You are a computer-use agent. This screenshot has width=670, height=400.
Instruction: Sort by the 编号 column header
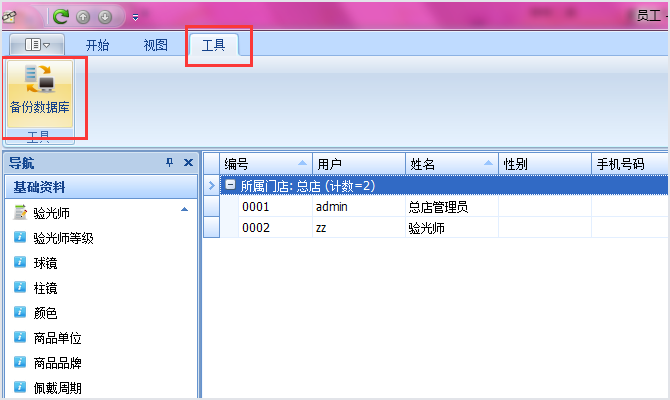(x=266, y=164)
